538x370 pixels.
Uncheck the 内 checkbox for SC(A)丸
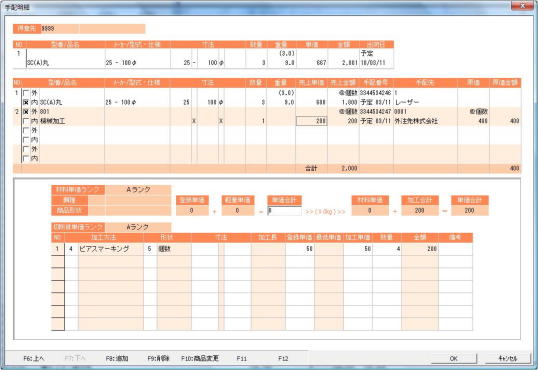click(x=26, y=102)
